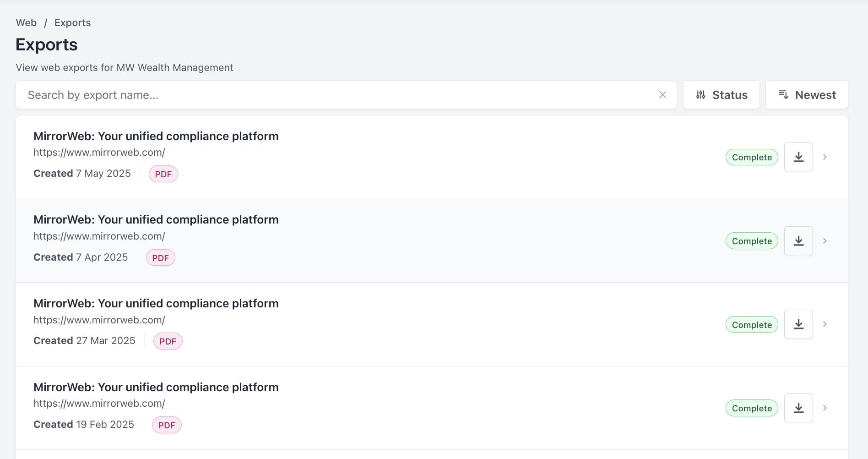868x459 pixels.
Task: Click the PDF tag on 7 Apr 2025 export
Action: point(161,258)
